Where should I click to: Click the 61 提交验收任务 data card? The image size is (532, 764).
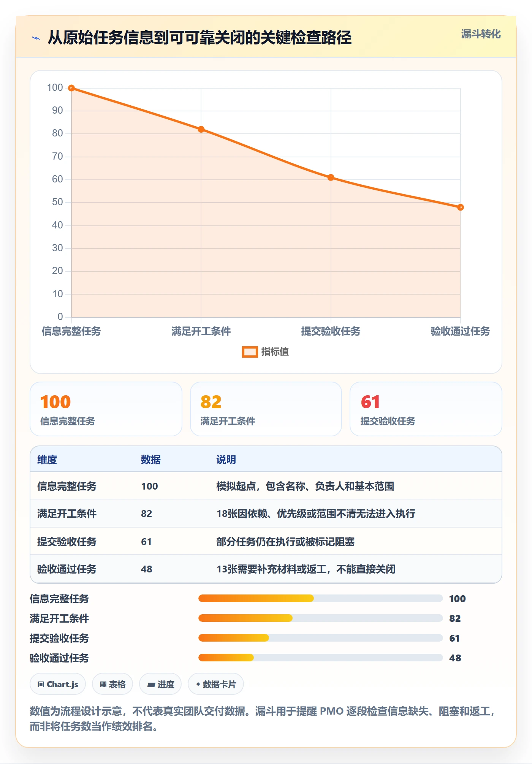426,409
